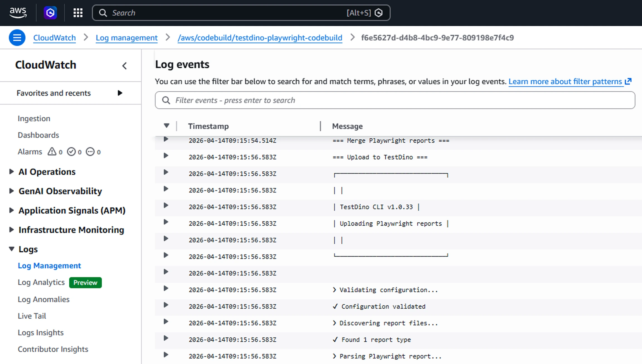
Task: Click the OK alarms checkmark icon
Action: tap(71, 152)
